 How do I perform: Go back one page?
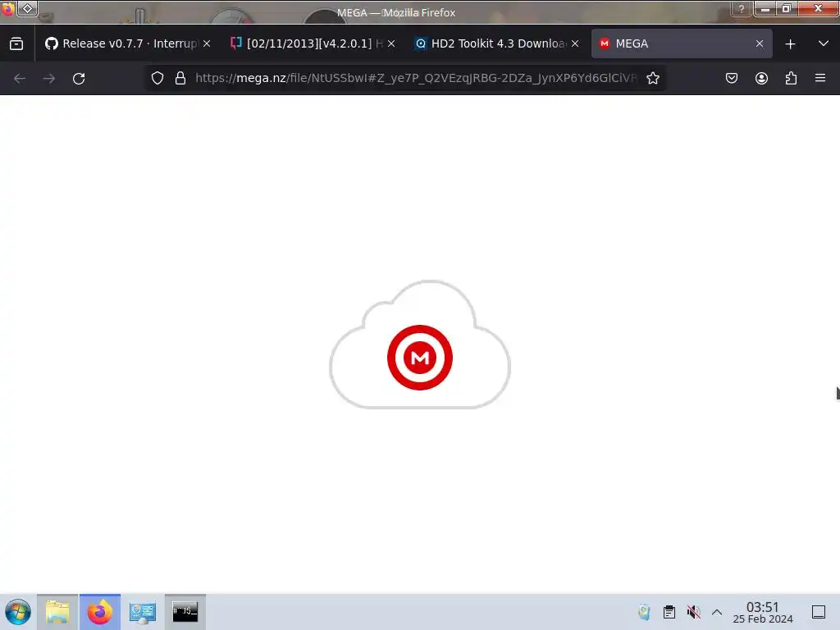coord(20,79)
